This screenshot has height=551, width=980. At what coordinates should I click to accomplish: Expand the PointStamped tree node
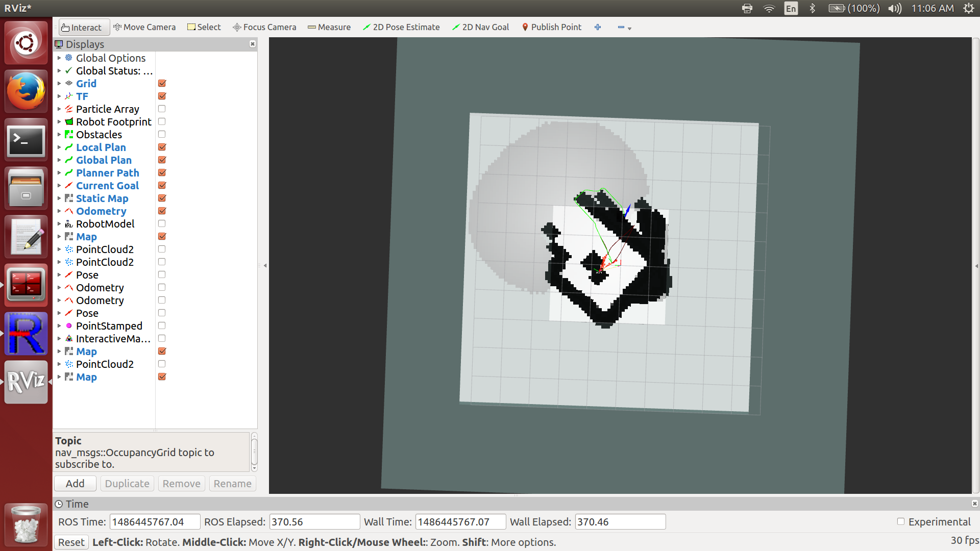[x=59, y=325]
